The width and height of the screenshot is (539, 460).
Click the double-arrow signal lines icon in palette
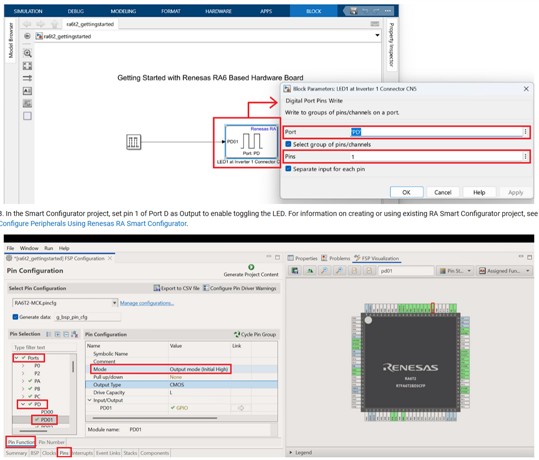point(27,78)
